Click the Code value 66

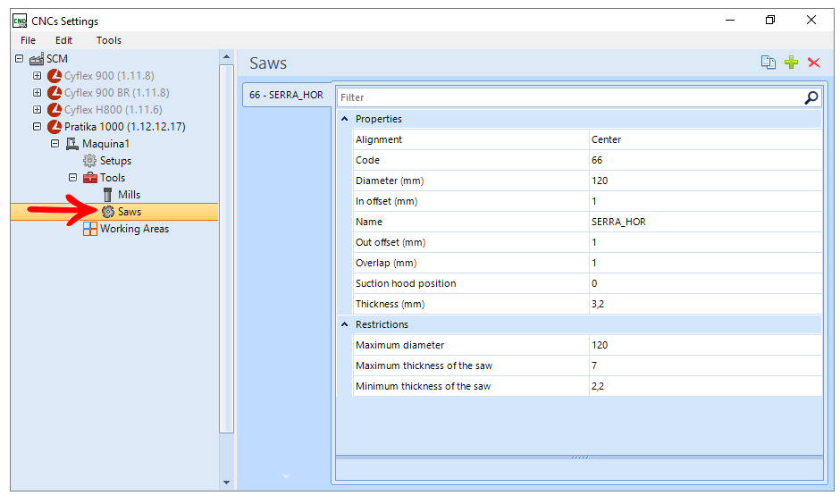(706, 160)
